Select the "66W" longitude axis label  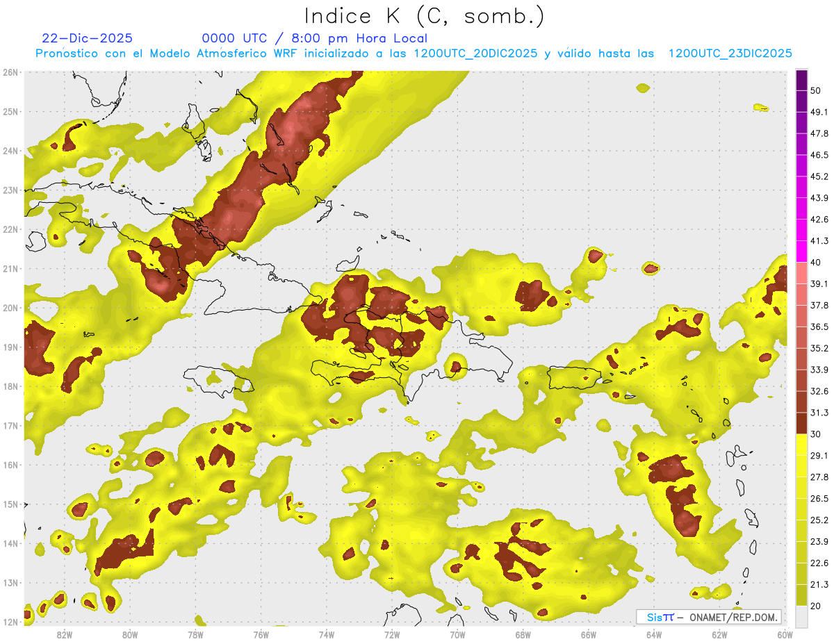click(x=589, y=635)
